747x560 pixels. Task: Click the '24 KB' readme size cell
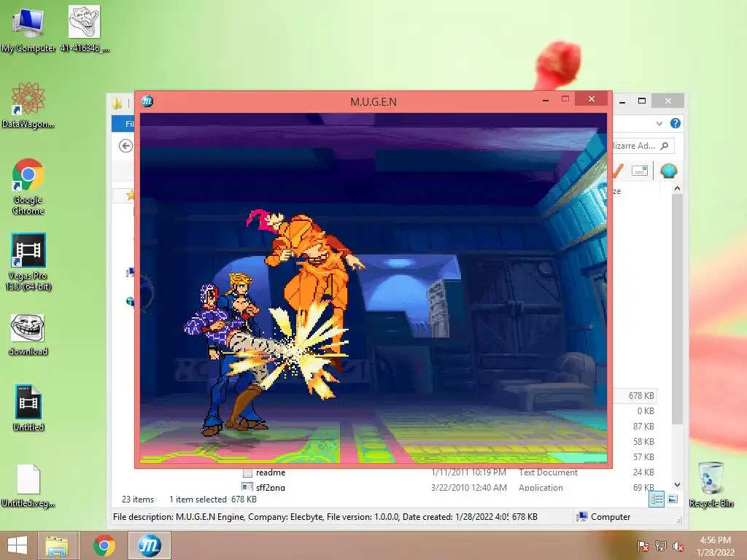click(x=643, y=472)
